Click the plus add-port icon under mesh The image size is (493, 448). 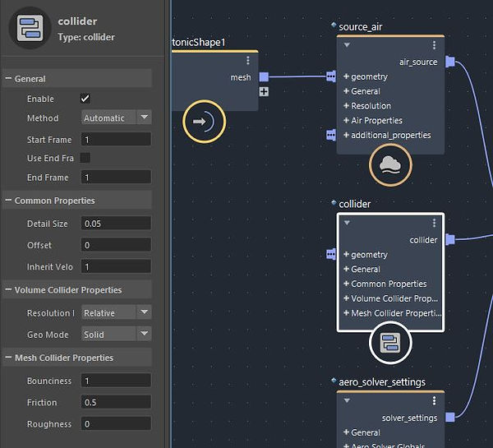[x=264, y=92]
